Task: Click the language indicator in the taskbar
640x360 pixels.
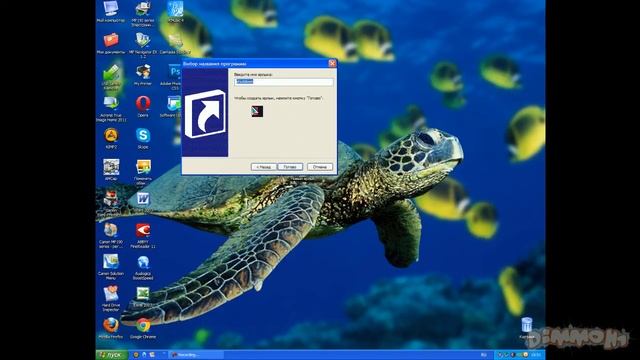Action: tap(484, 355)
